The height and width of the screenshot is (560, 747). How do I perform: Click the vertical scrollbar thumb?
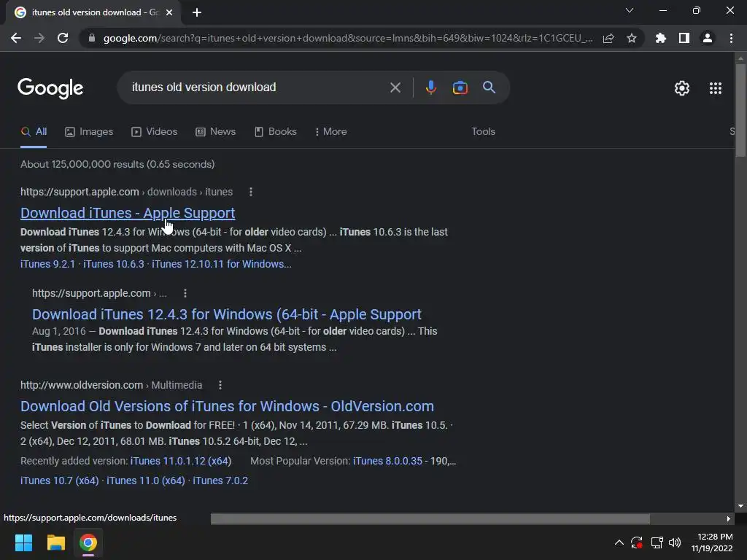tap(740, 110)
